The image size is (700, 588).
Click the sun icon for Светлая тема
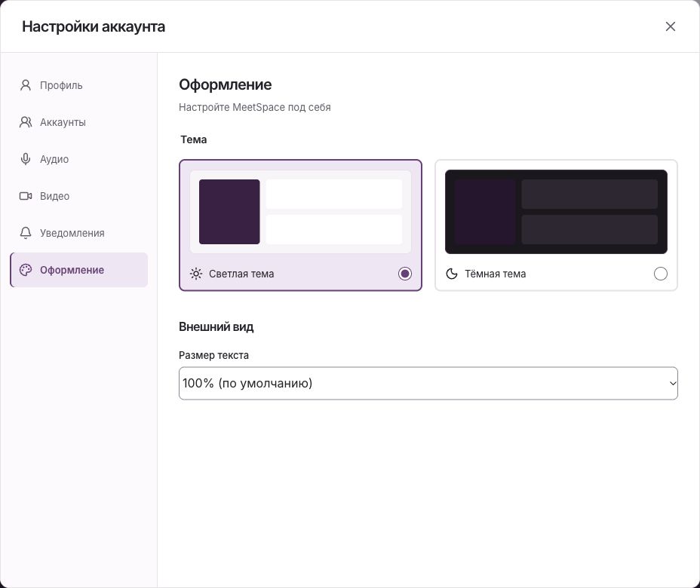pos(196,274)
